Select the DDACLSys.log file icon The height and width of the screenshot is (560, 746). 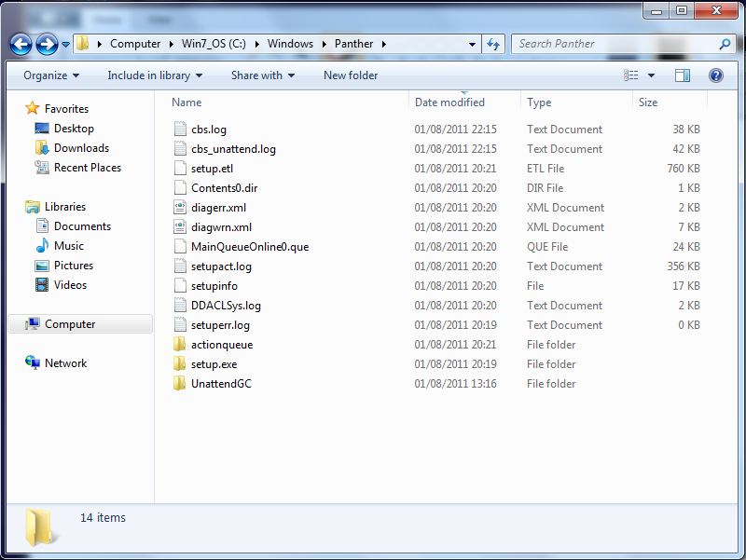pyautogui.click(x=180, y=305)
